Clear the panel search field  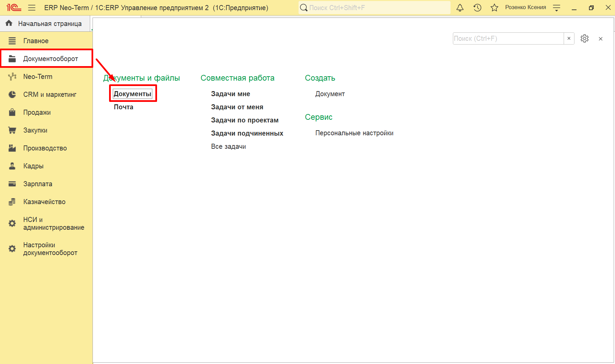[x=569, y=38]
